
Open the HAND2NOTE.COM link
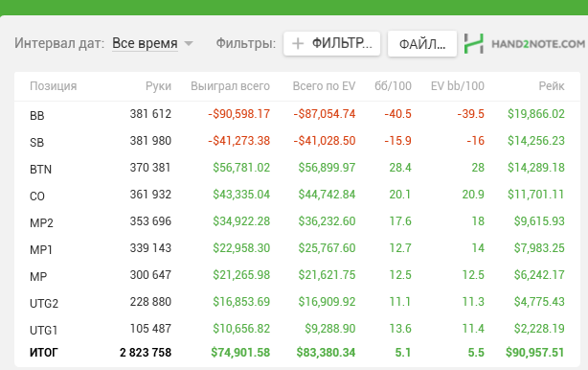[x=538, y=44]
